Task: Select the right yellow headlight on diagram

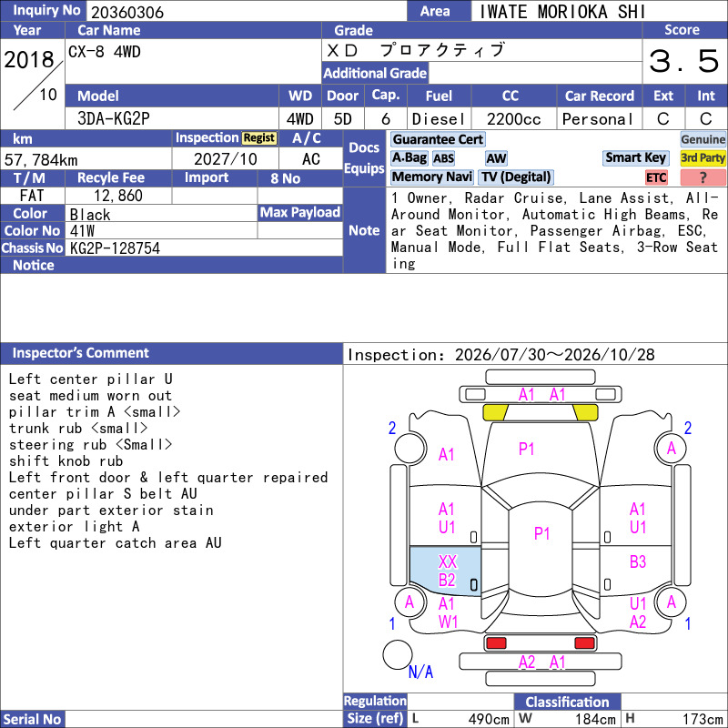Action: tap(585, 412)
